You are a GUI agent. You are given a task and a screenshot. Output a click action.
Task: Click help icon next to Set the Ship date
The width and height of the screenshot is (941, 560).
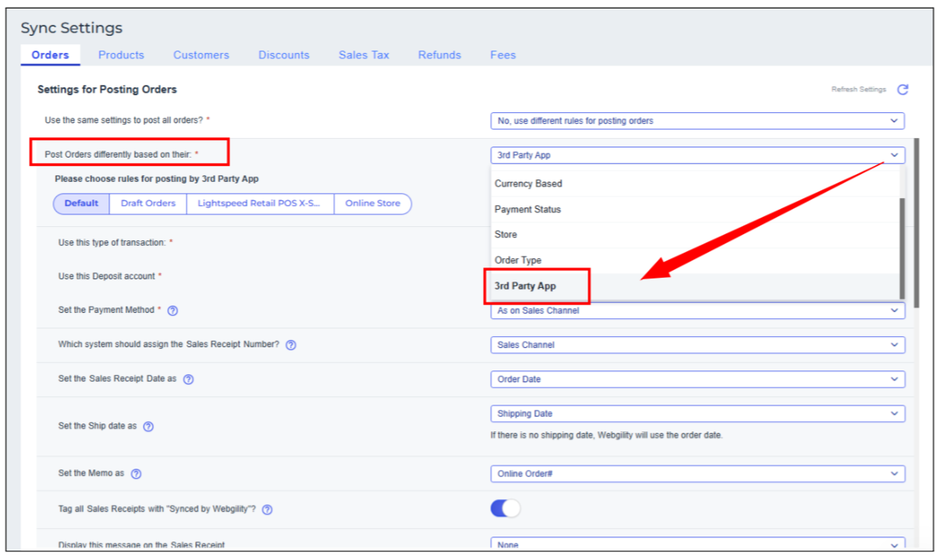pos(148,427)
